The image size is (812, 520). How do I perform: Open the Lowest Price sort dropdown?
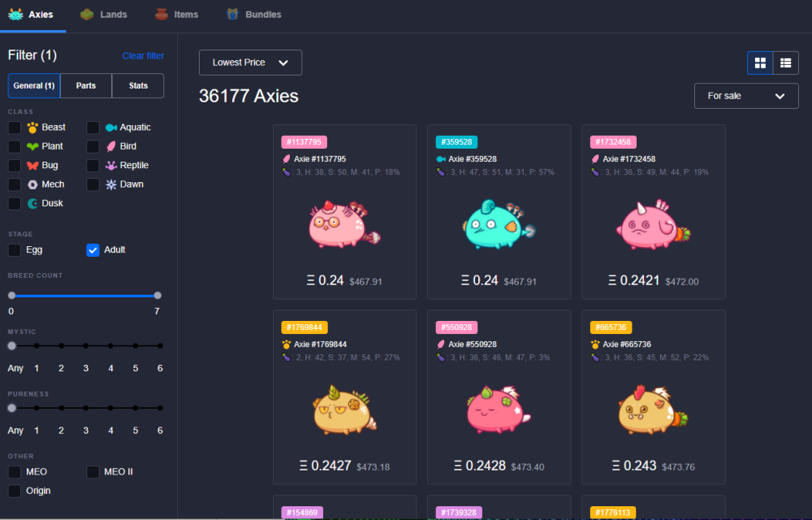click(x=250, y=63)
